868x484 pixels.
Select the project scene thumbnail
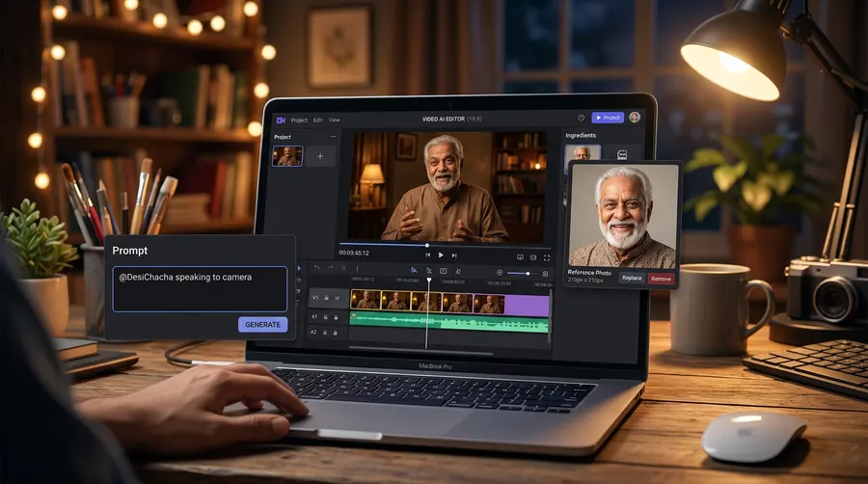tap(287, 156)
